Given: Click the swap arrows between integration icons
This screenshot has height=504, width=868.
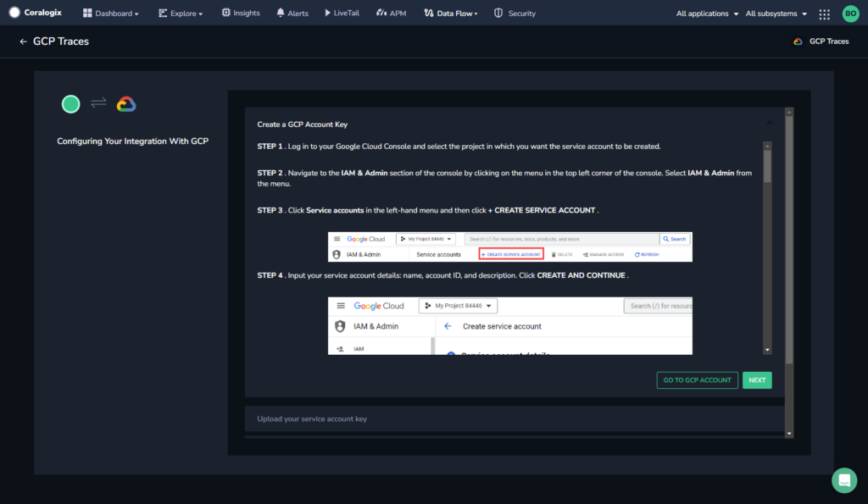Looking at the screenshot, I should tap(98, 102).
